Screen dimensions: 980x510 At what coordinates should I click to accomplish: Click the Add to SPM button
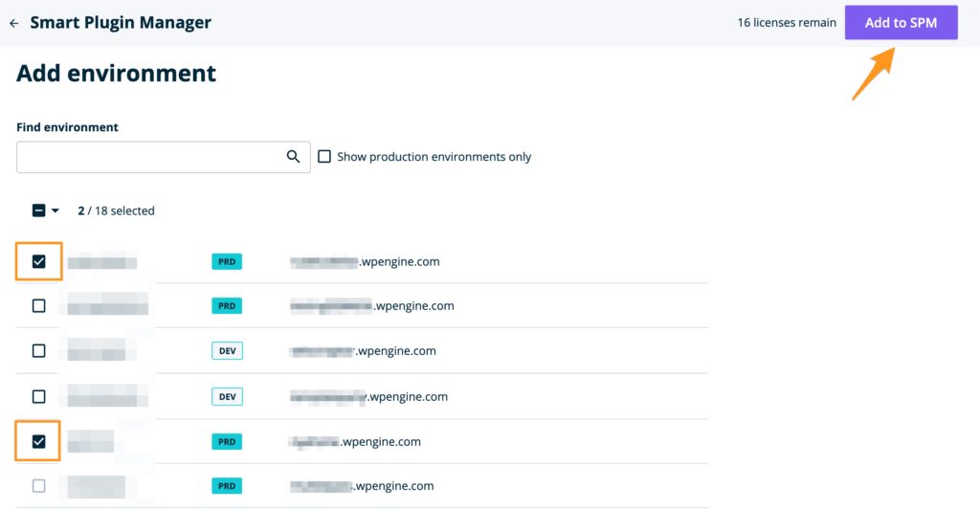tap(901, 23)
